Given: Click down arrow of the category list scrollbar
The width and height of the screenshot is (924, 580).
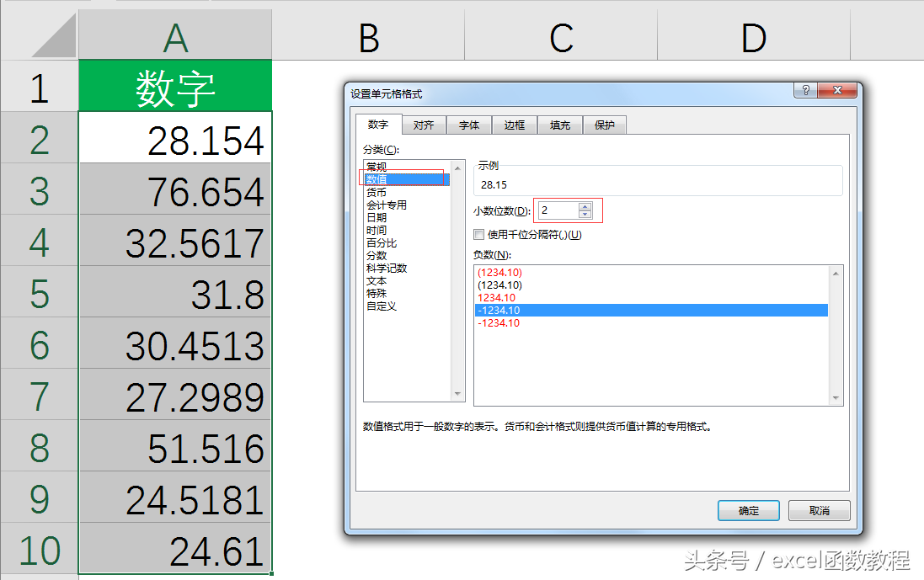Looking at the screenshot, I should (x=457, y=394).
